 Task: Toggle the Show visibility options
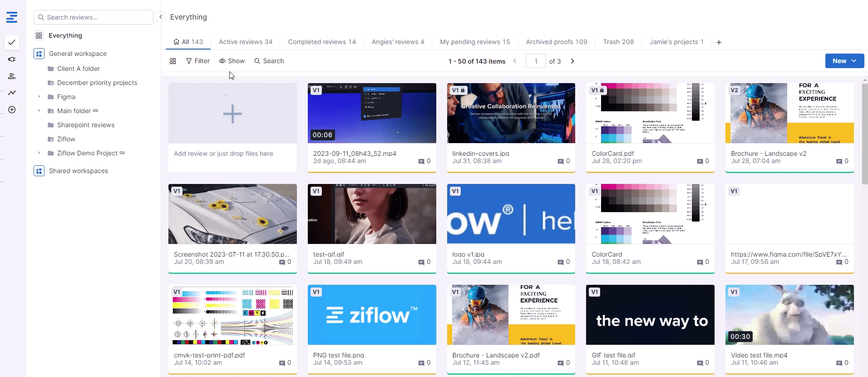232,61
